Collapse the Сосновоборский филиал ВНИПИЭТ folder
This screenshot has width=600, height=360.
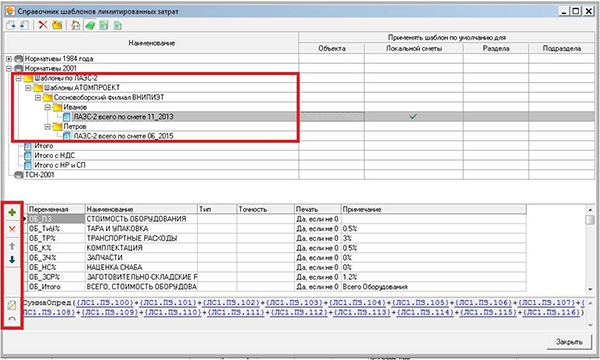coord(38,98)
